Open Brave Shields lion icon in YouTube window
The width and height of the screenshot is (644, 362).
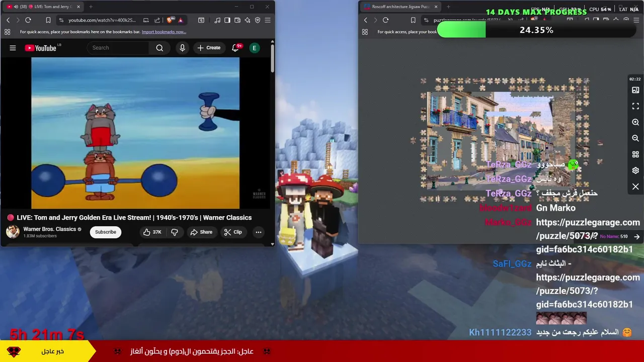170,20
